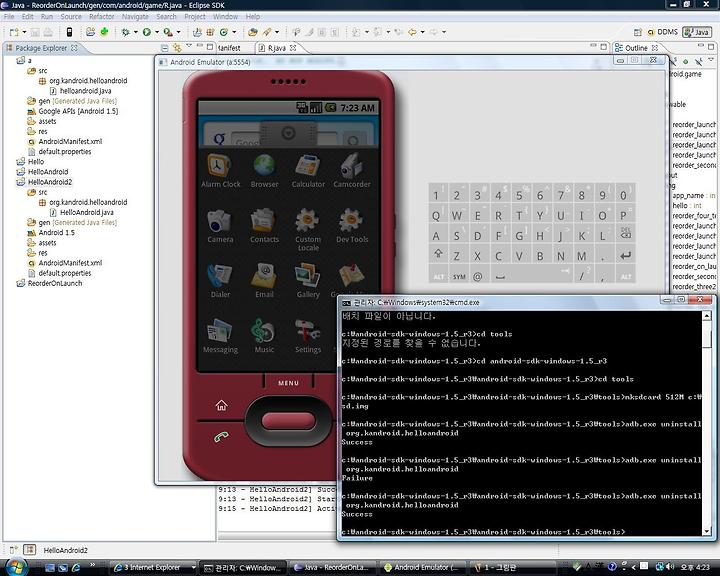Open the New button dropdown arrow
Screen dimensions: 720x576
(24, 32)
